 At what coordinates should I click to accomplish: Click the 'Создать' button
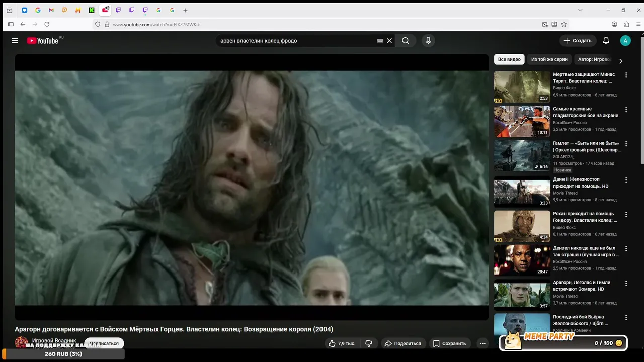(578, 41)
